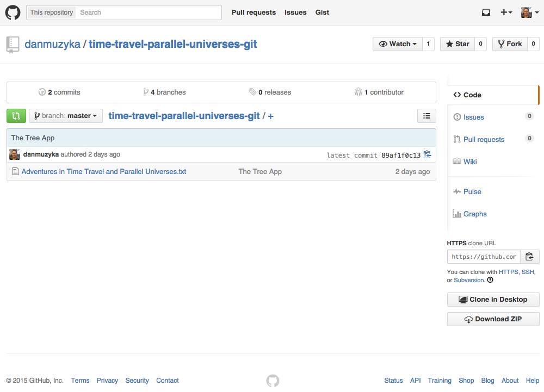Copy commit SHA with clipboard icon
This screenshot has height=392, width=544.
coord(428,154)
